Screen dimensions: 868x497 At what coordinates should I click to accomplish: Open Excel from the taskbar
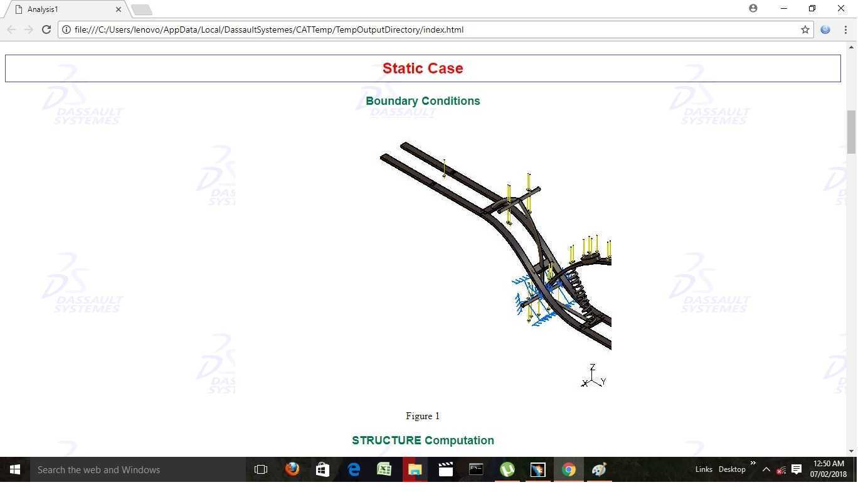[x=384, y=469]
